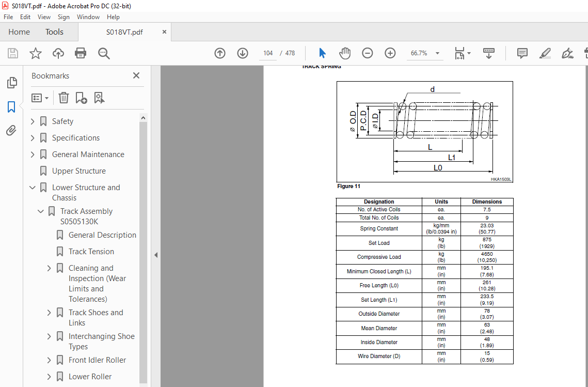Click the fit page width icon
The height and width of the screenshot is (387, 588).
point(460,53)
